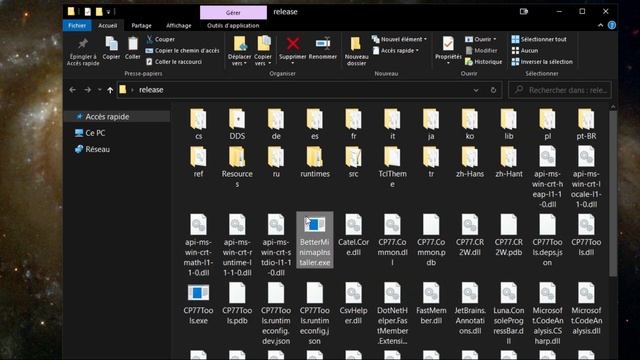The image size is (640, 360).
Task: Switch to the Partage tab
Action: (141, 25)
